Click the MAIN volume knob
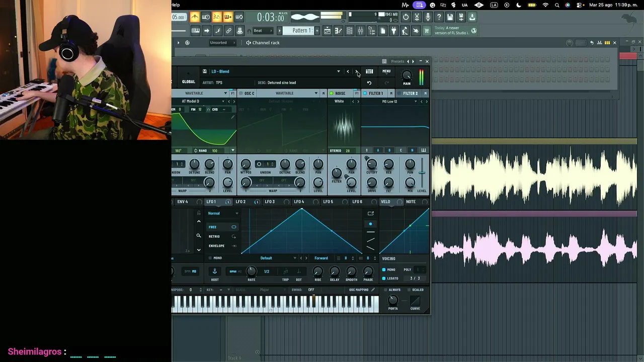 [407, 75]
